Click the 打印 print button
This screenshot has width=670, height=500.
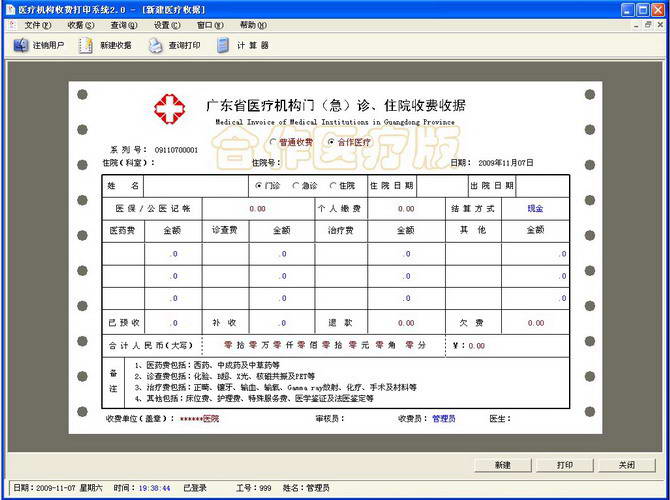[x=564, y=465]
